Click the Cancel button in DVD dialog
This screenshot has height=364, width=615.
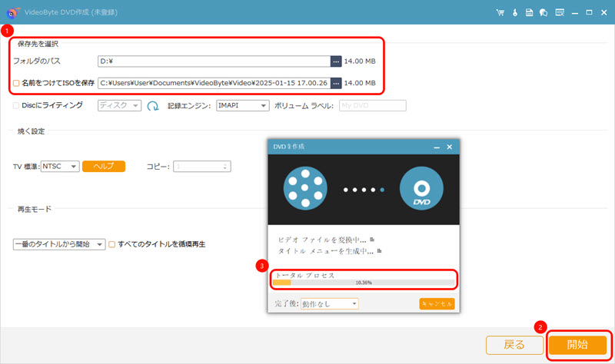(x=437, y=303)
